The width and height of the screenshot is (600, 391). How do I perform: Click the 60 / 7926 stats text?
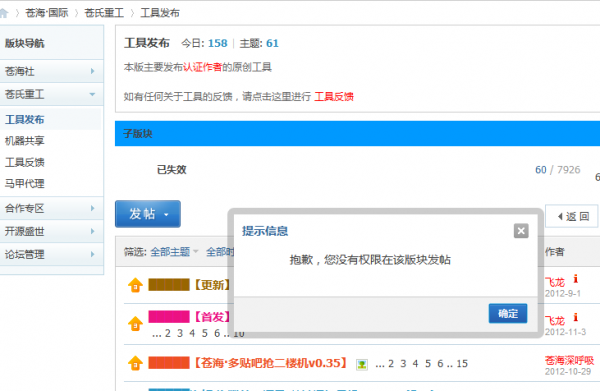[558, 169]
